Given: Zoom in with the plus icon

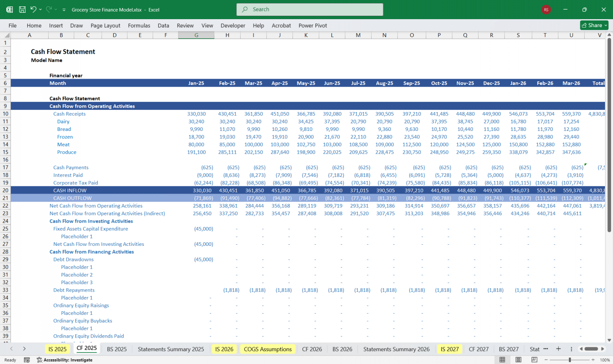Looking at the screenshot, I should coord(594,360).
